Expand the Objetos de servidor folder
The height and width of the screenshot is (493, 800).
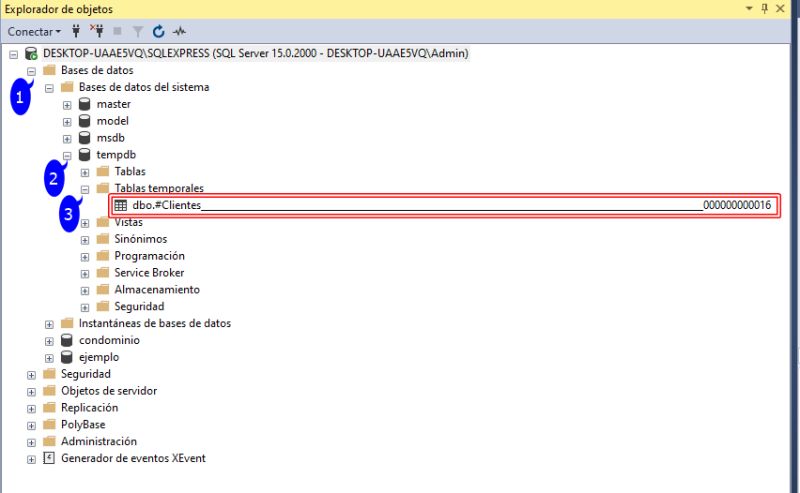coord(32,391)
